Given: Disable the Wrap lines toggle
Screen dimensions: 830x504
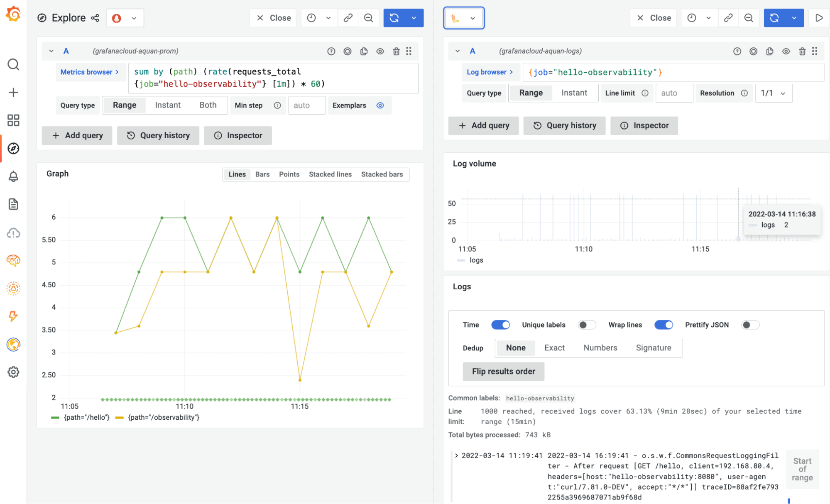Looking at the screenshot, I should [664, 325].
